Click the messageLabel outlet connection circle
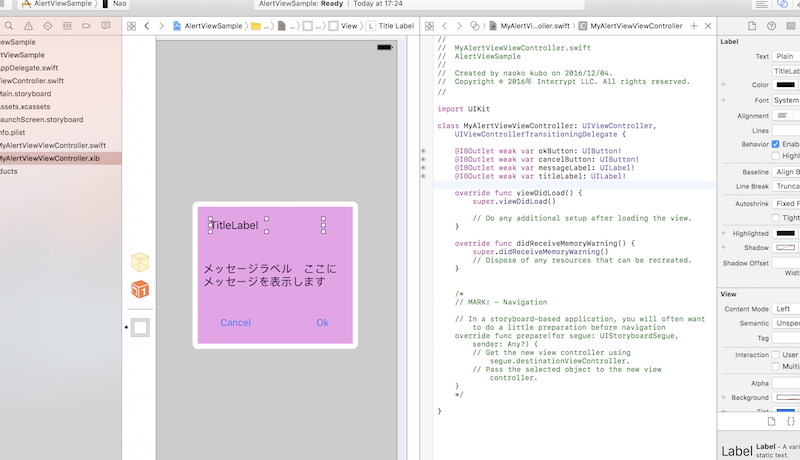The height and width of the screenshot is (460, 800). (423, 168)
